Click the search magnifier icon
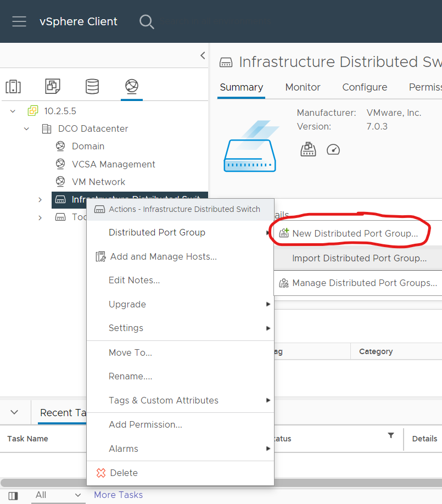Screen dimensions: 442x504 tap(147, 21)
